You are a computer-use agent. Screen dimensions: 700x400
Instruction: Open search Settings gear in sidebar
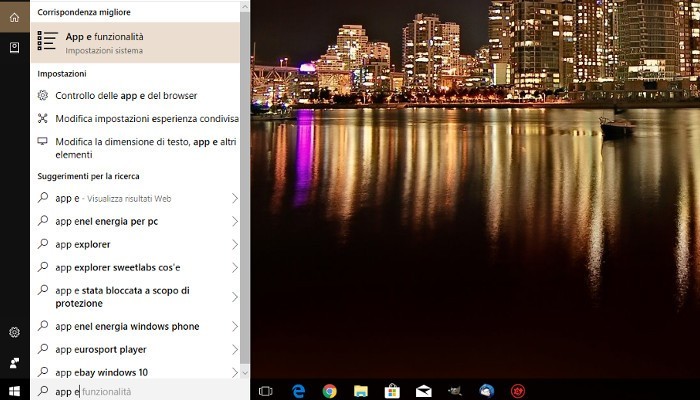[14, 332]
